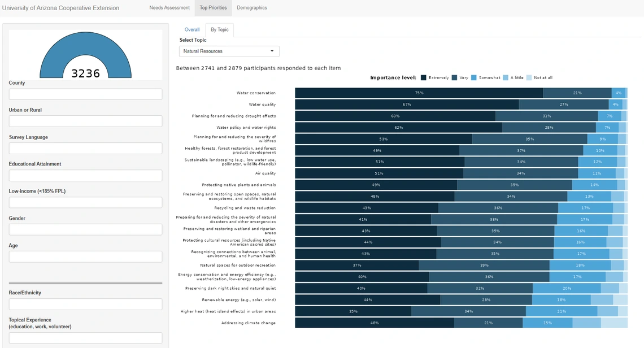Open the Race/Ethnicity filter field
The width and height of the screenshot is (644, 348).
point(85,304)
